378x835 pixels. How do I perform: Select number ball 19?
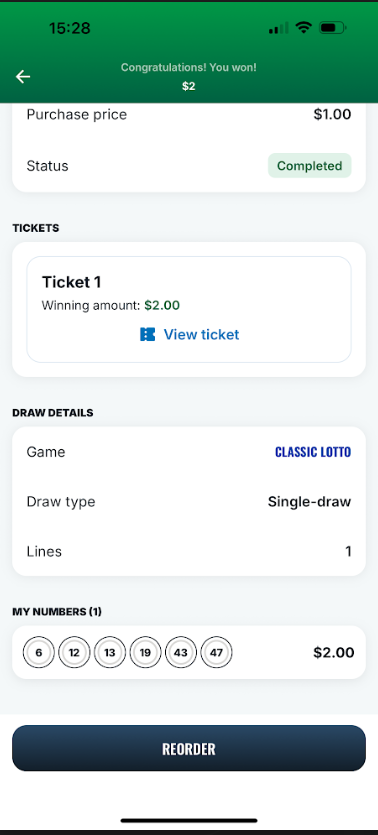pyautogui.click(x=145, y=652)
